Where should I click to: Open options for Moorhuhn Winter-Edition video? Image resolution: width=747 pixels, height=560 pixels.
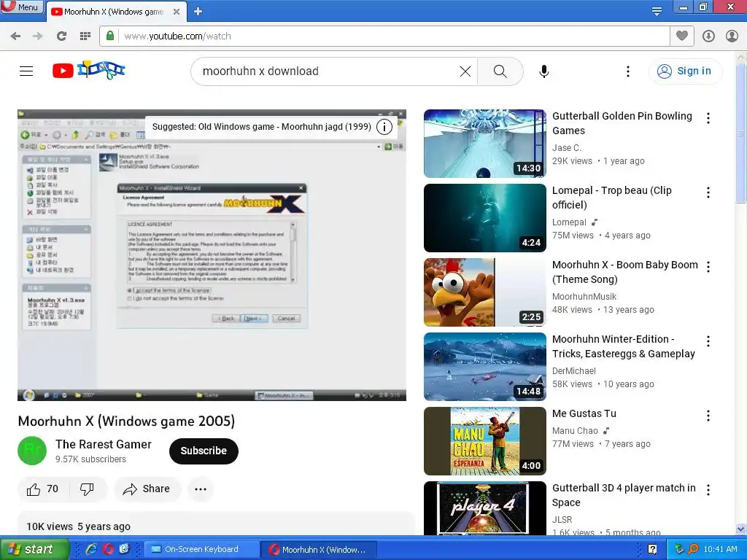point(708,341)
